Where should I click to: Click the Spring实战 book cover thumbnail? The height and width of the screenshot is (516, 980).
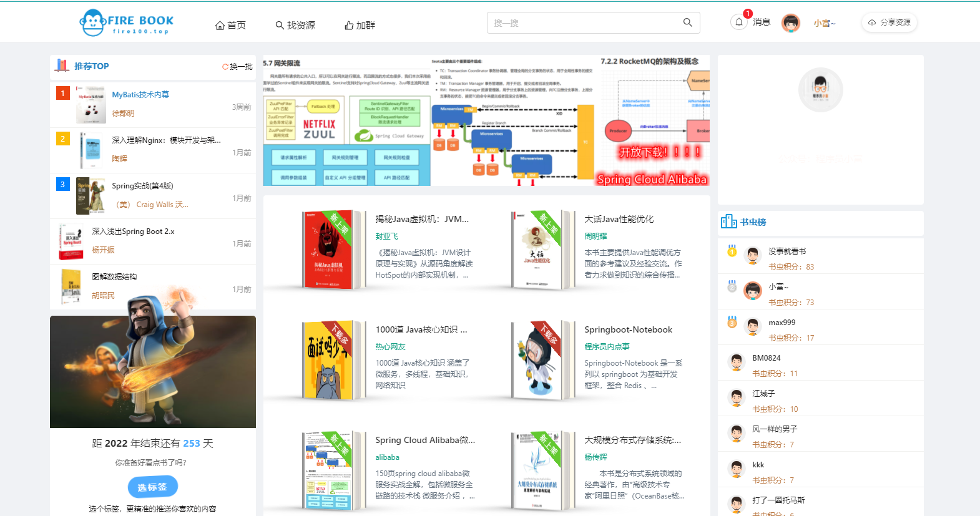coord(91,196)
